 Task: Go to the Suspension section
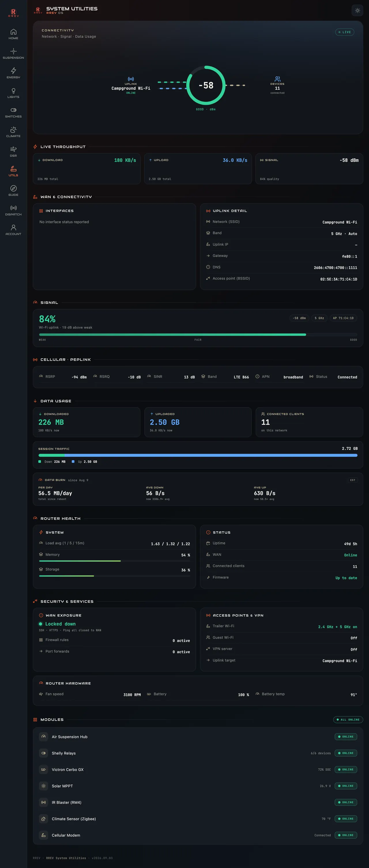14,54
